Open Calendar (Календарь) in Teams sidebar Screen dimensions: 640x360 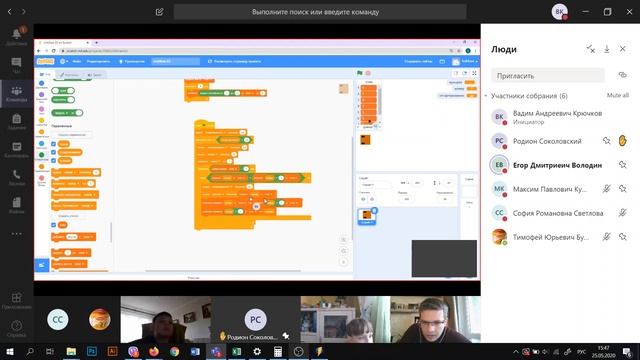(x=16, y=150)
